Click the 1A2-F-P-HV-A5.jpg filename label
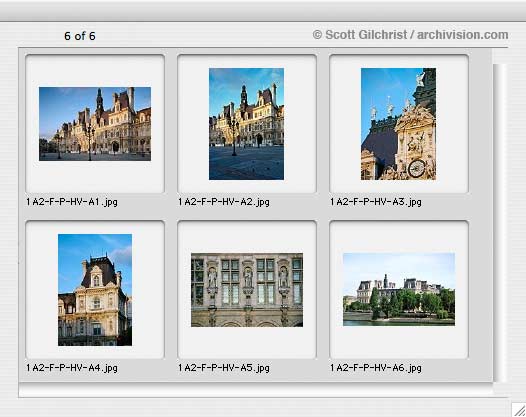The height and width of the screenshot is (417, 526). [x=224, y=368]
